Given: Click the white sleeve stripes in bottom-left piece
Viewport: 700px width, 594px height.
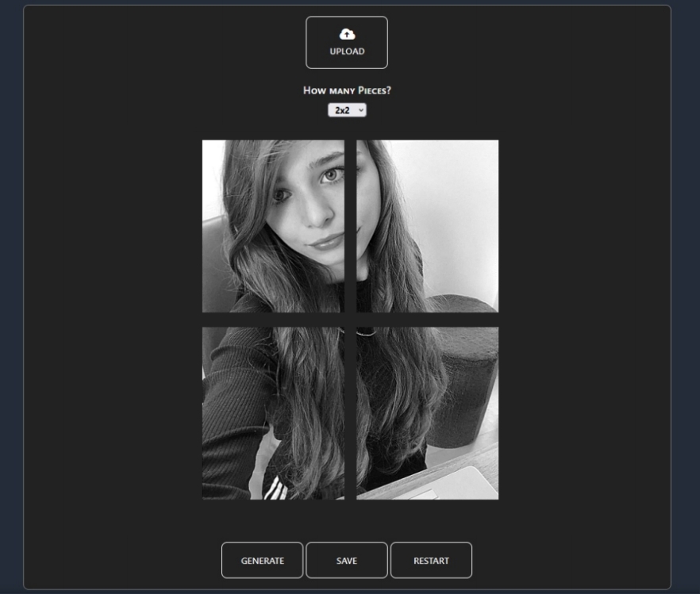Looking at the screenshot, I should pos(275,491).
